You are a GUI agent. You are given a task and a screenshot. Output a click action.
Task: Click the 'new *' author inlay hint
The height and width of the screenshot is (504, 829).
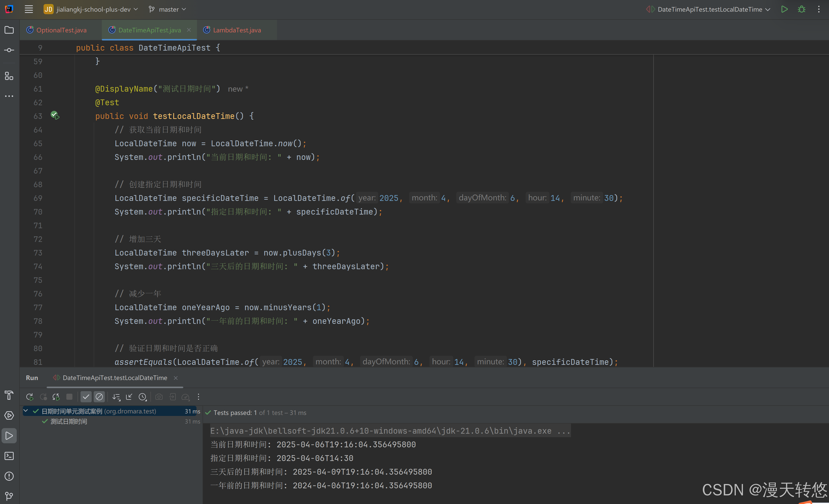coord(238,89)
